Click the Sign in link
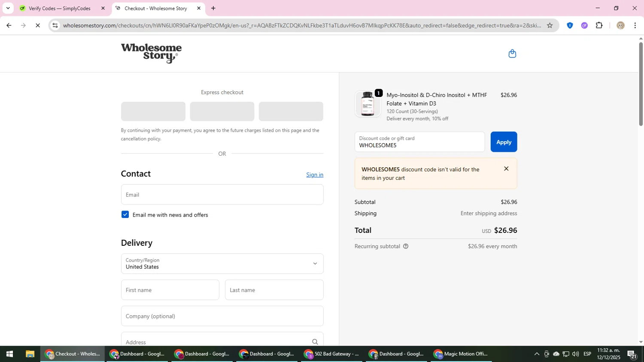This screenshot has width=644, height=362. (315, 175)
